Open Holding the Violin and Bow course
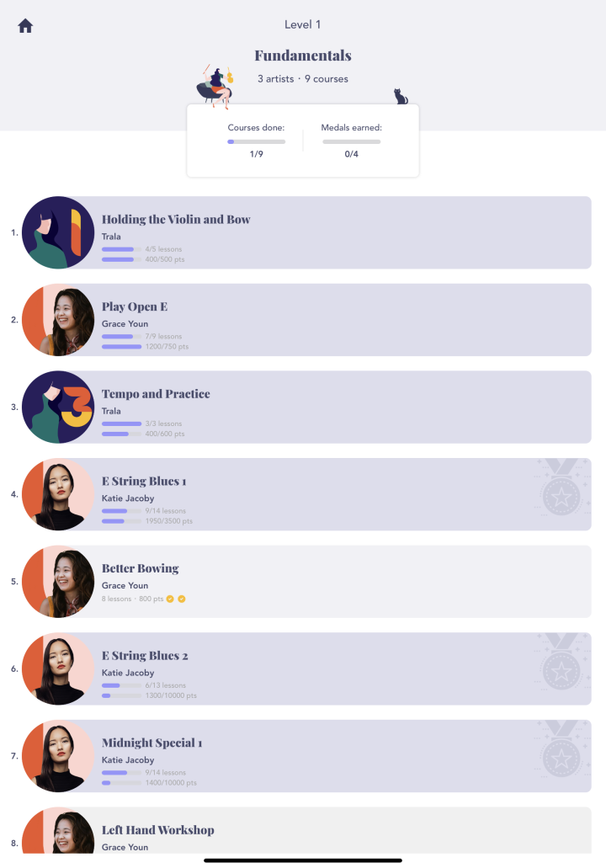The width and height of the screenshot is (606, 868). 306,232
